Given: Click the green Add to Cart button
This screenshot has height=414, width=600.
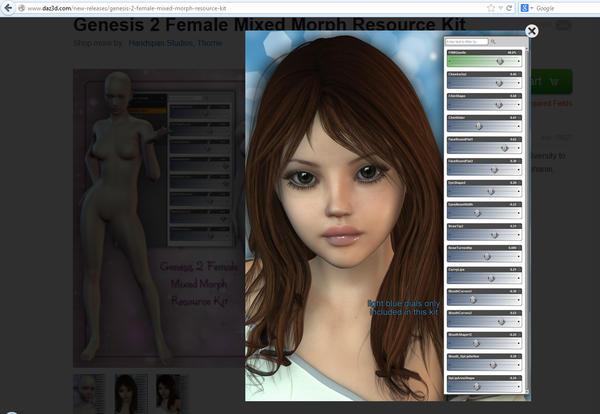Looking at the screenshot, I should click(x=552, y=81).
